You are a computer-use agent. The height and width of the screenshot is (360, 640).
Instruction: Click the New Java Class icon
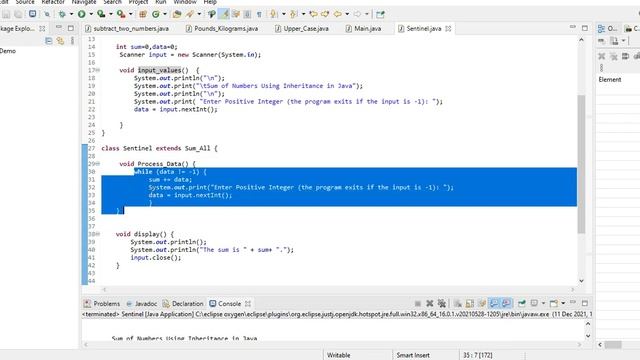156,14
